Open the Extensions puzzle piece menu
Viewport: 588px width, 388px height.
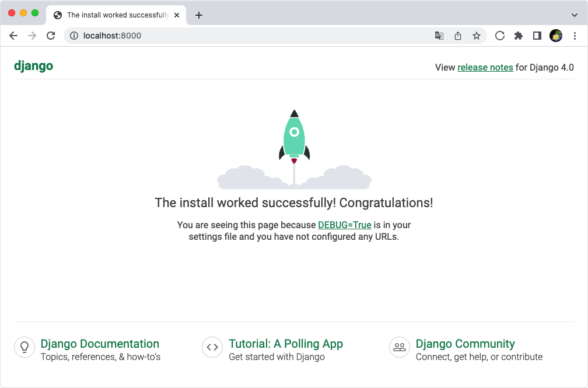click(518, 36)
